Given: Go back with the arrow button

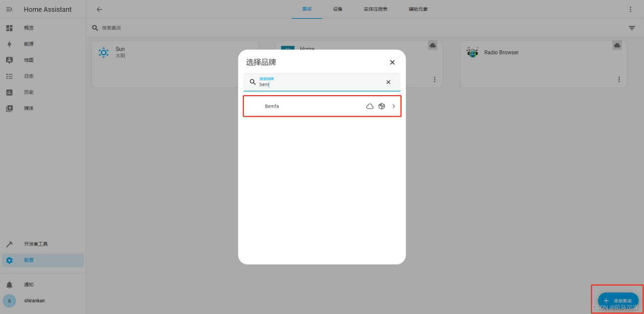Looking at the screenshot, I should tap(99, 9).
